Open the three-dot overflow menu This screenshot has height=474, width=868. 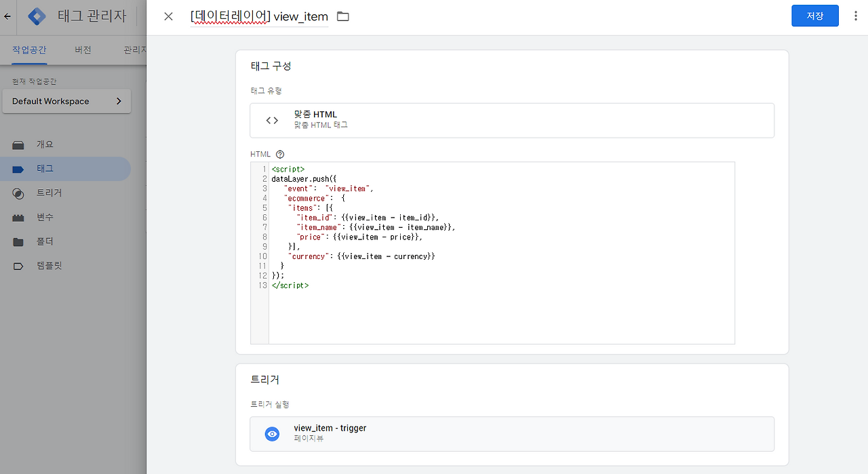[856, 15]
